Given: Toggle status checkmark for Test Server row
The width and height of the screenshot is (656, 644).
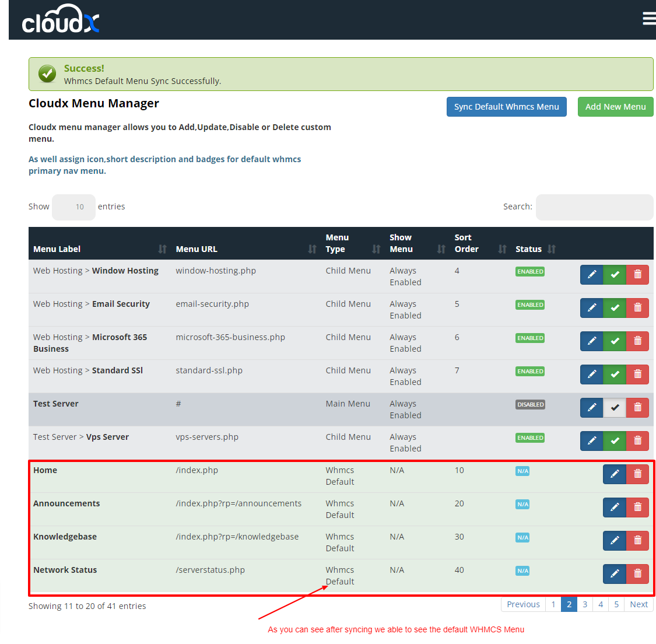Looking at the screenshot, I should pyautogui.click(x=615, y=408).
